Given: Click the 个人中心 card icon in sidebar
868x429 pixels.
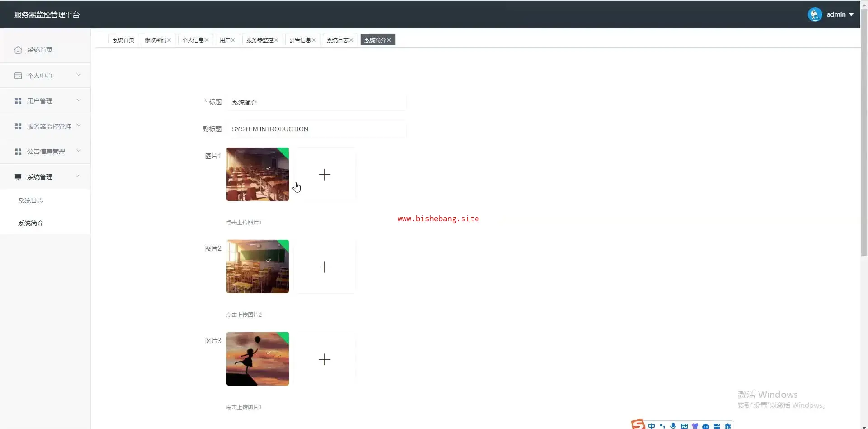Looking at the screenshot, I should (x=18, y=76).
